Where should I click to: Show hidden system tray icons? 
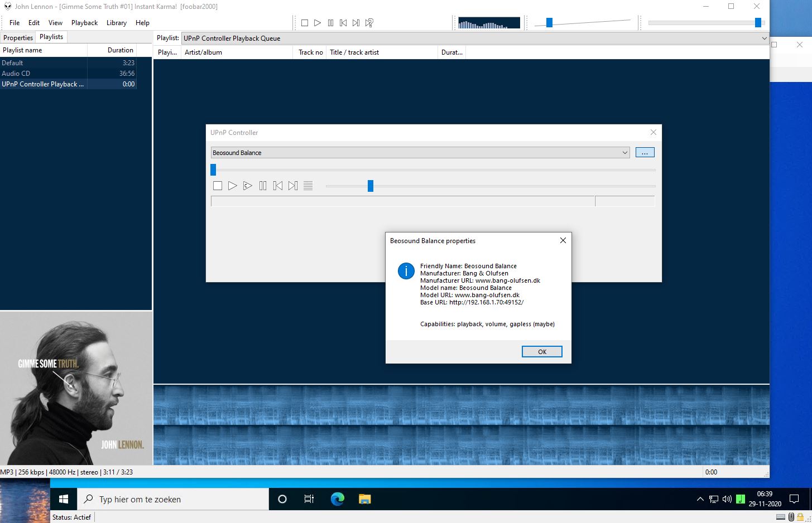(700, 499)
